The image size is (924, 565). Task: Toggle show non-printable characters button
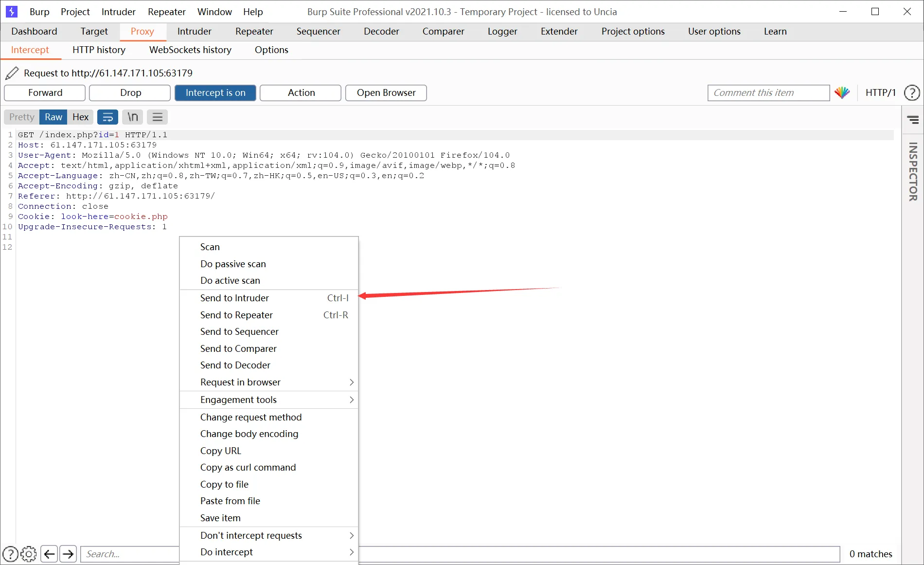(x=133, y=117)
